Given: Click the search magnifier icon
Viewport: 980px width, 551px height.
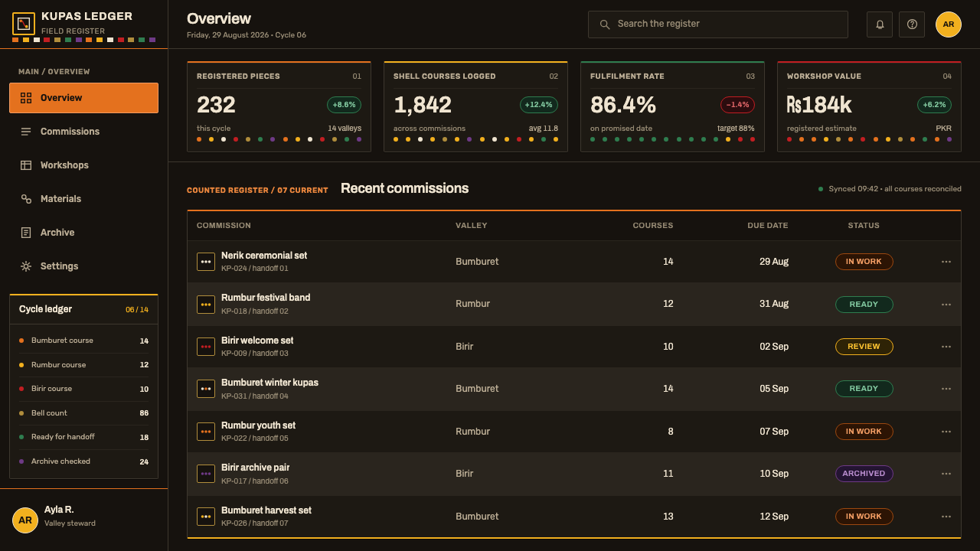Looking at the screenshot, I should pos(605,24).
